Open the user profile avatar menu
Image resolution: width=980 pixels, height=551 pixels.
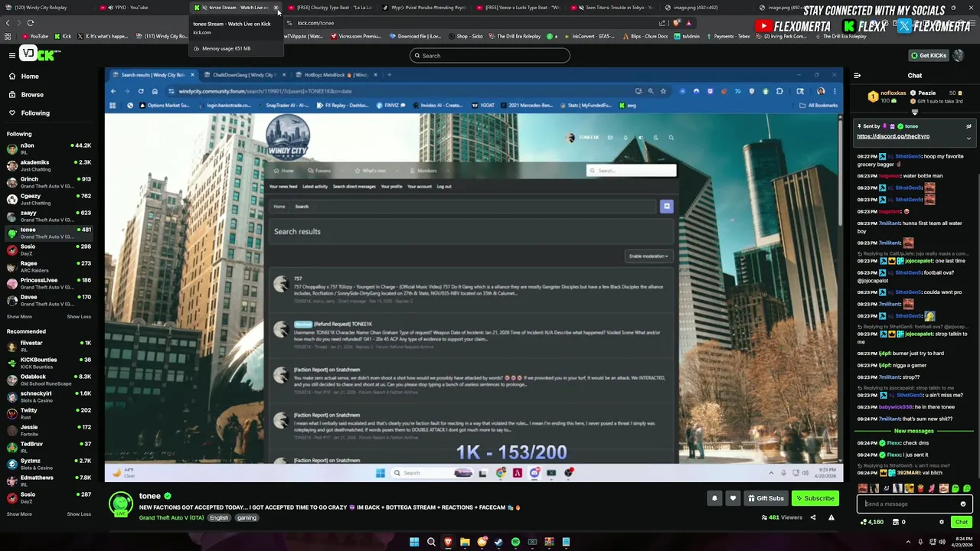[x=960, y=55]
